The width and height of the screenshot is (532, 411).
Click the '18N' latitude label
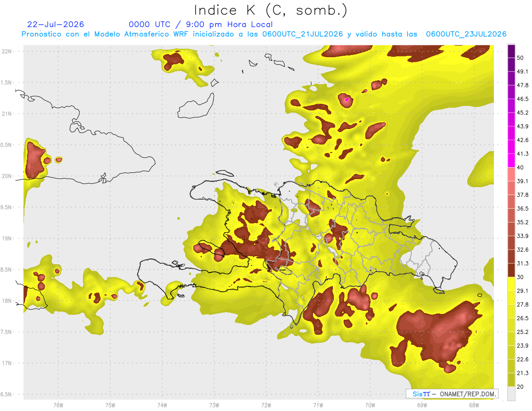7,301
